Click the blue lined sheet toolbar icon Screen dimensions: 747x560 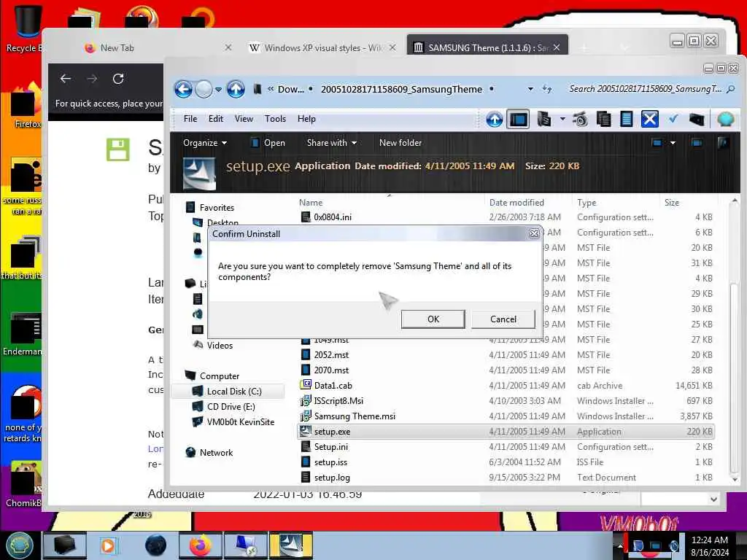tap(626, 119)
